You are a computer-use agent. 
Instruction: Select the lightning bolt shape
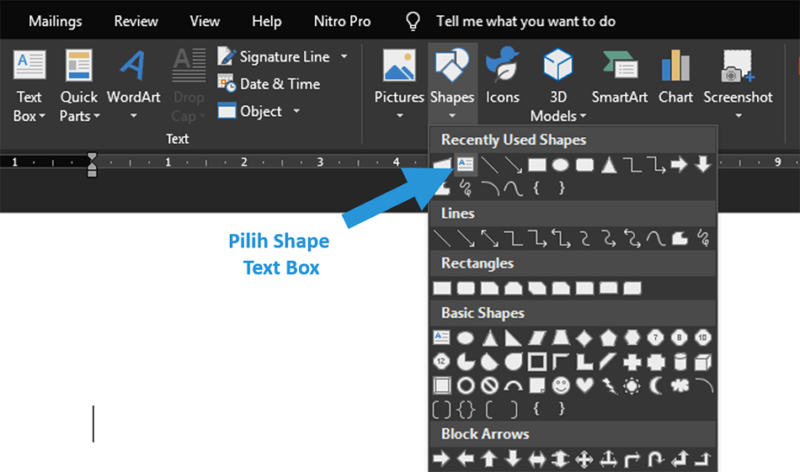click(x=609, y=386)
